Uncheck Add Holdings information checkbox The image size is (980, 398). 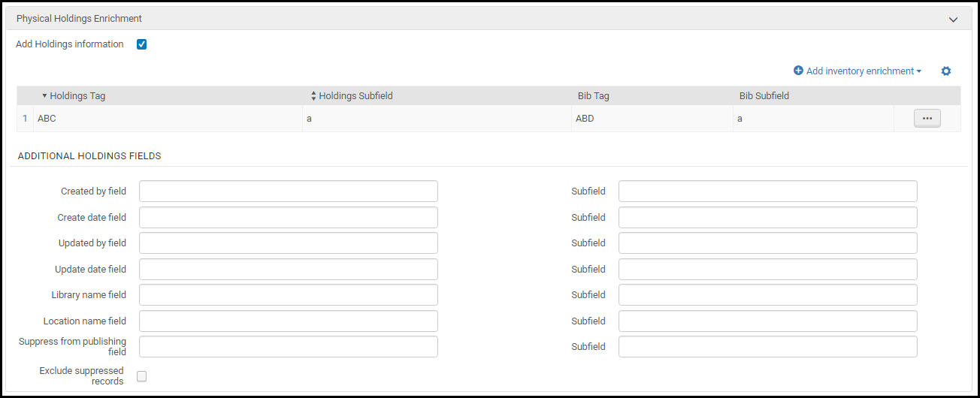[x=141, y=44]
